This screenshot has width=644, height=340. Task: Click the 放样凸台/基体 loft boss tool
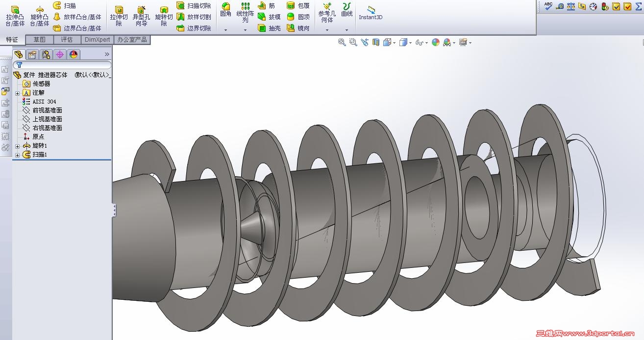tap(77, 17)
